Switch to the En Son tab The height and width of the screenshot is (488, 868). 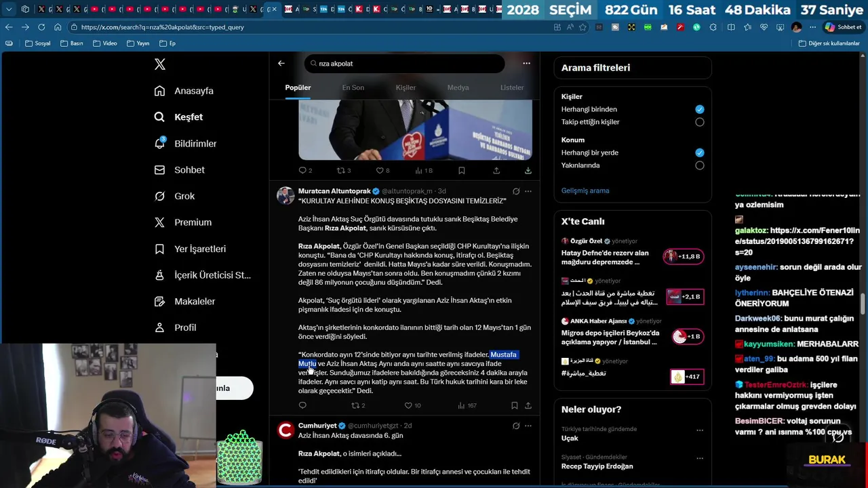353,87
